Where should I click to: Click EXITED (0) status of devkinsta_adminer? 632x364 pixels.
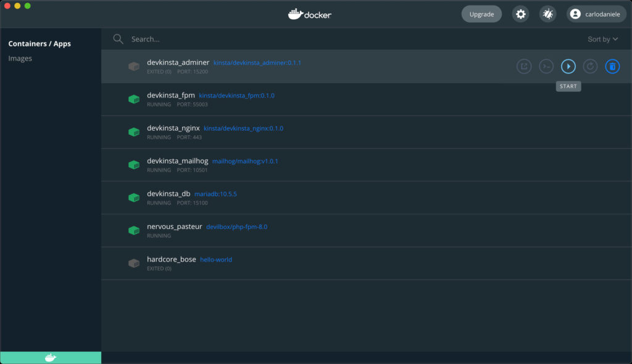[x=159, y=72]
